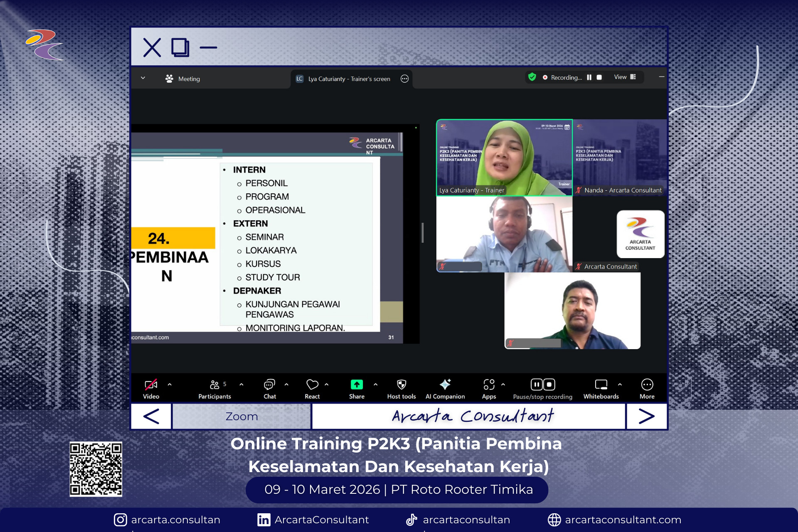Open the View layout dropdown
Screen dimensions: 798x532
click(625, 77)
